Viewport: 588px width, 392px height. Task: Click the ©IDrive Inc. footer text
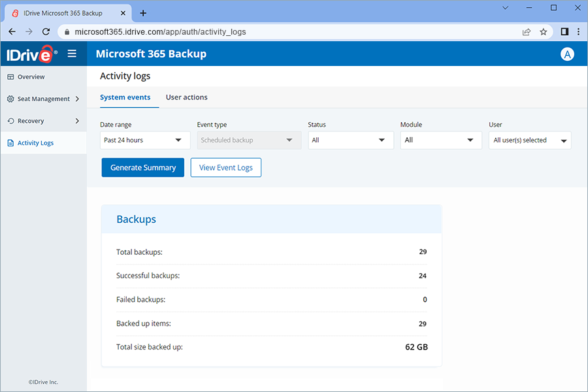(43, 382)
